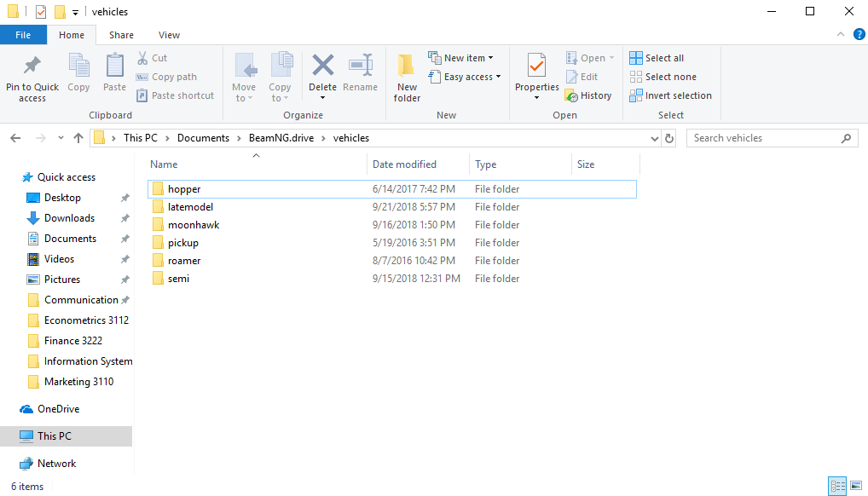Click Documents in address breadcrumb
Image resolution: width=868 pixels, height=496 pixels.
pyautogui.click(x=203, y=138)
